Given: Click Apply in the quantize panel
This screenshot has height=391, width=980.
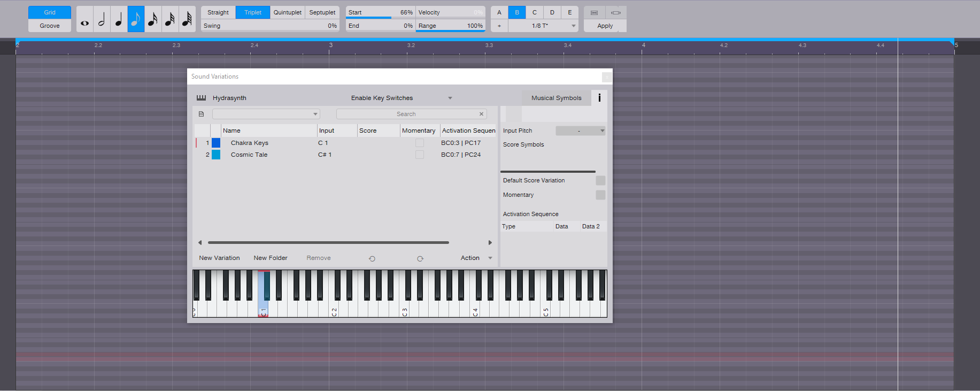Looking at the screenshot, I should tap(605, 26).
